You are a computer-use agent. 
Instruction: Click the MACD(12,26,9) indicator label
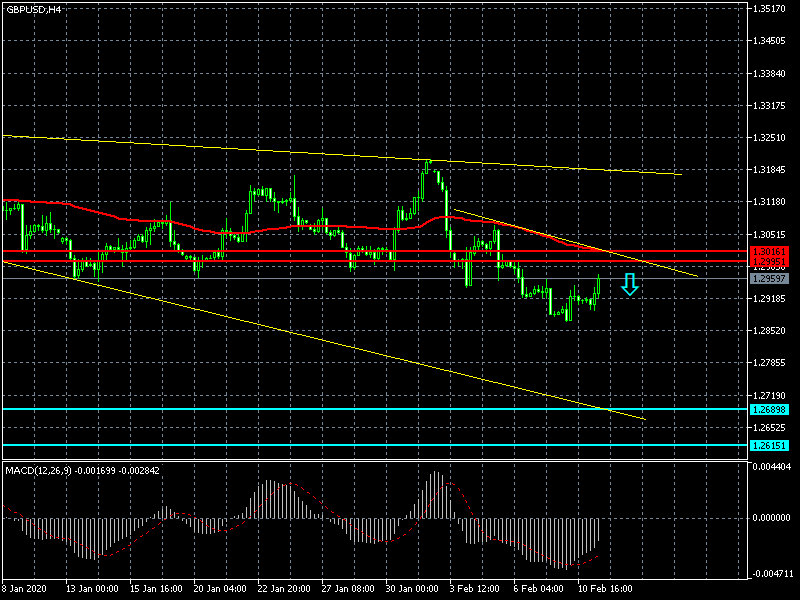tap(83, 469)
